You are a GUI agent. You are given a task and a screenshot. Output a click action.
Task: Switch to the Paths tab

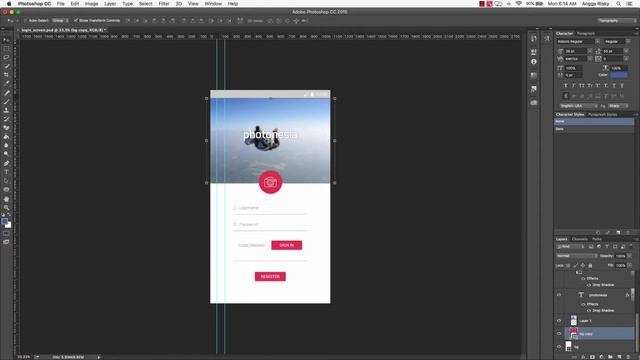pyautogui.click(x=597, y=239)
